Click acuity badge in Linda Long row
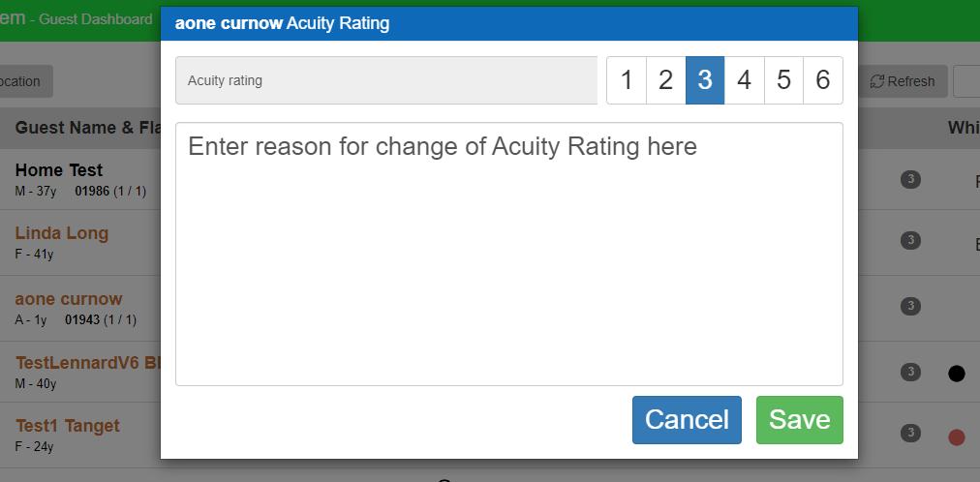 (x=910, y=240)
